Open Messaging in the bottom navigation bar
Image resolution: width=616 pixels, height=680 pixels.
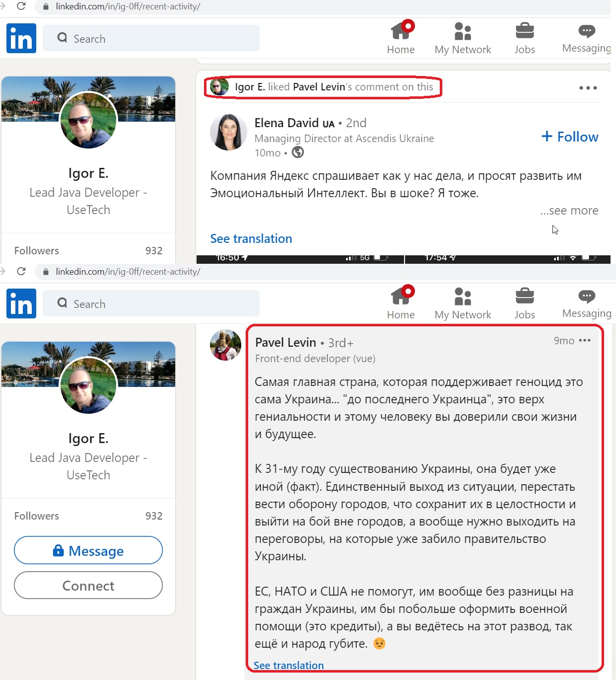pos(587,303)
